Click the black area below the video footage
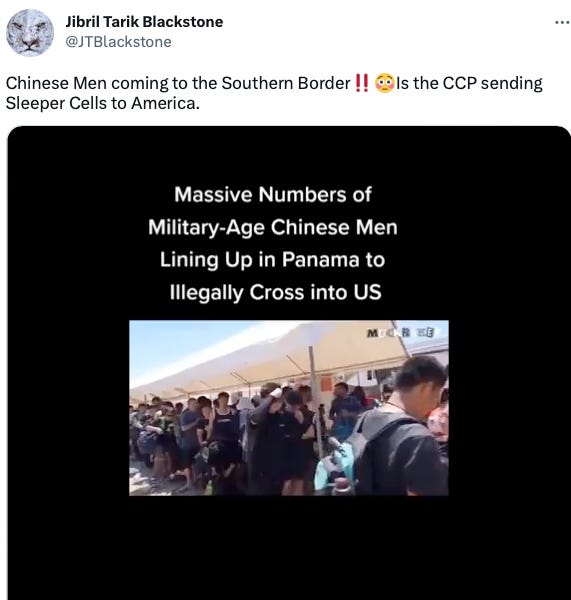This screenshot has height=600, width=571. (289, 547)
